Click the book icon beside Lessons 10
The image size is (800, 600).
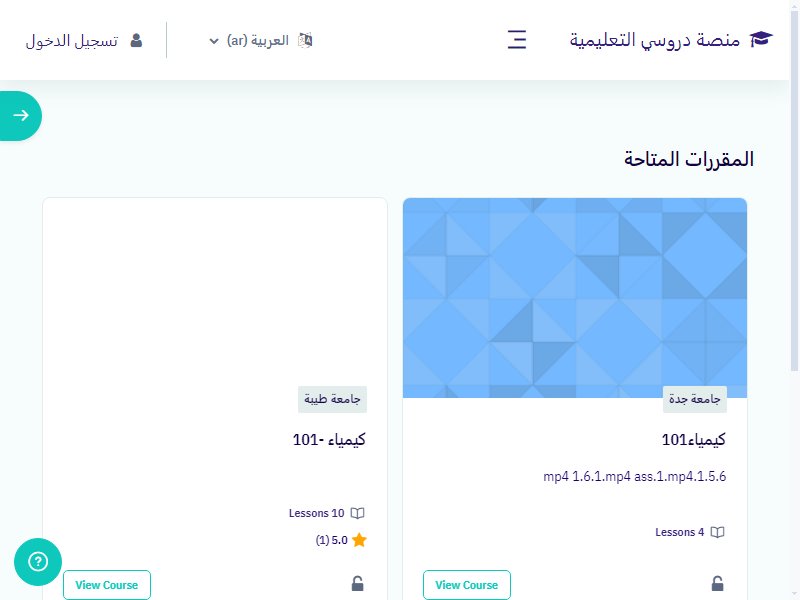click(x=358, y=513)
